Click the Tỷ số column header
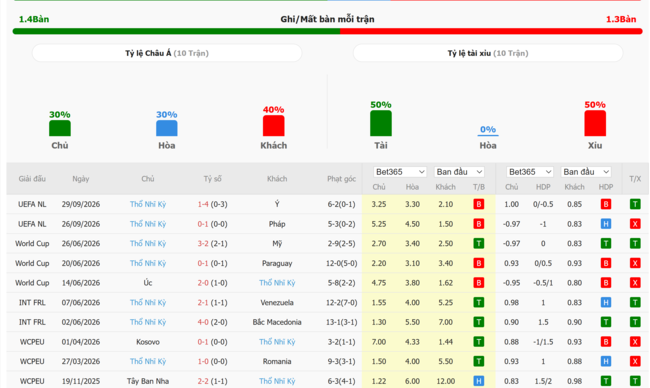Image resolution: width=650 pixels, height=388 pixels. pyautogui.click(x=213, y=179)
